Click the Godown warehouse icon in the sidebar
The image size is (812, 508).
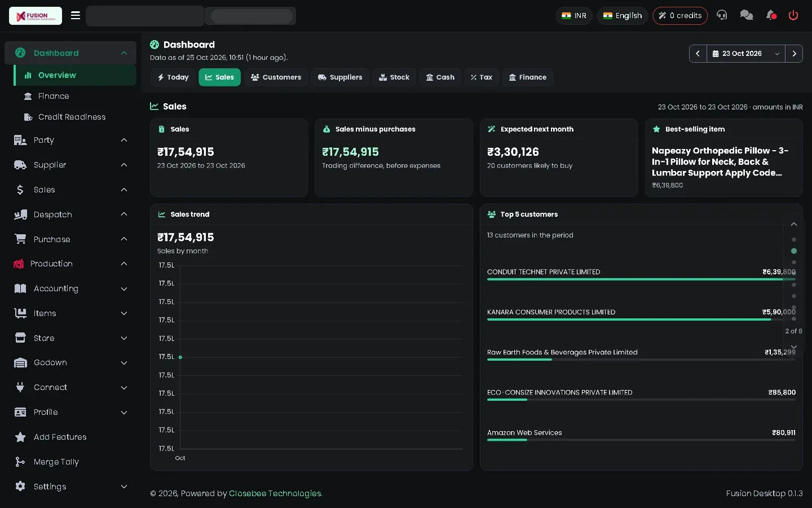click(20, 362)
